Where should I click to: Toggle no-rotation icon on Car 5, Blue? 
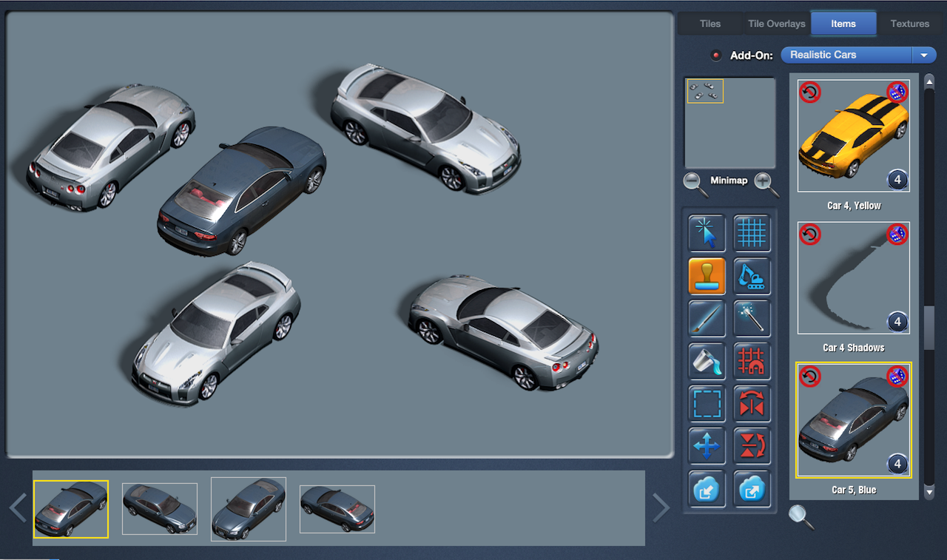coord(810,376)
